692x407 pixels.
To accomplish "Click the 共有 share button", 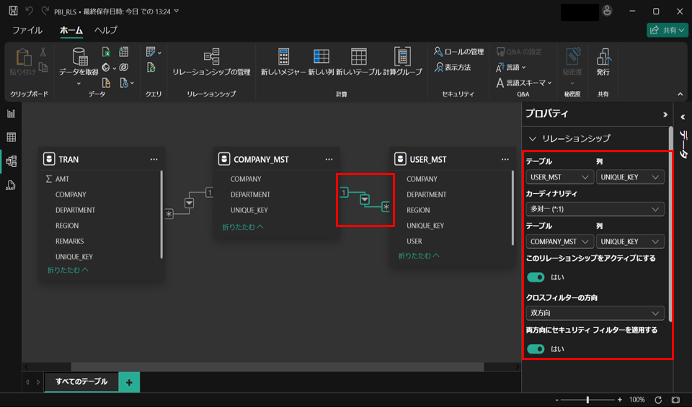I will coord(666,31).
